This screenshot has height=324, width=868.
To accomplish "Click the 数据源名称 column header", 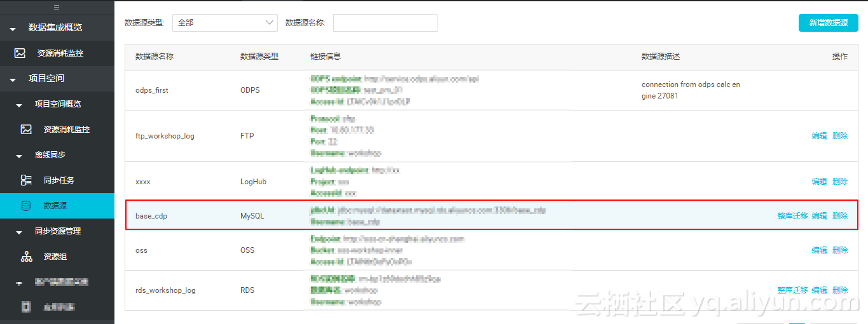I will pos(155,57).
